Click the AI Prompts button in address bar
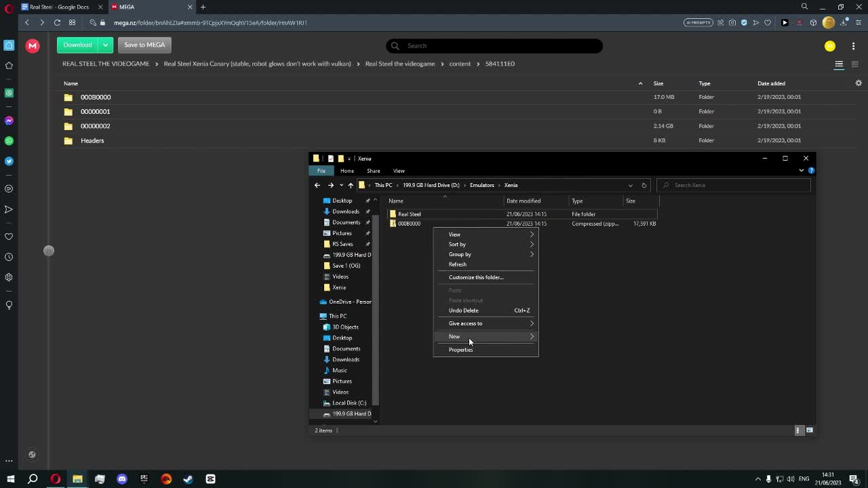This screenshot has width=868, height=488. point(698,22)
